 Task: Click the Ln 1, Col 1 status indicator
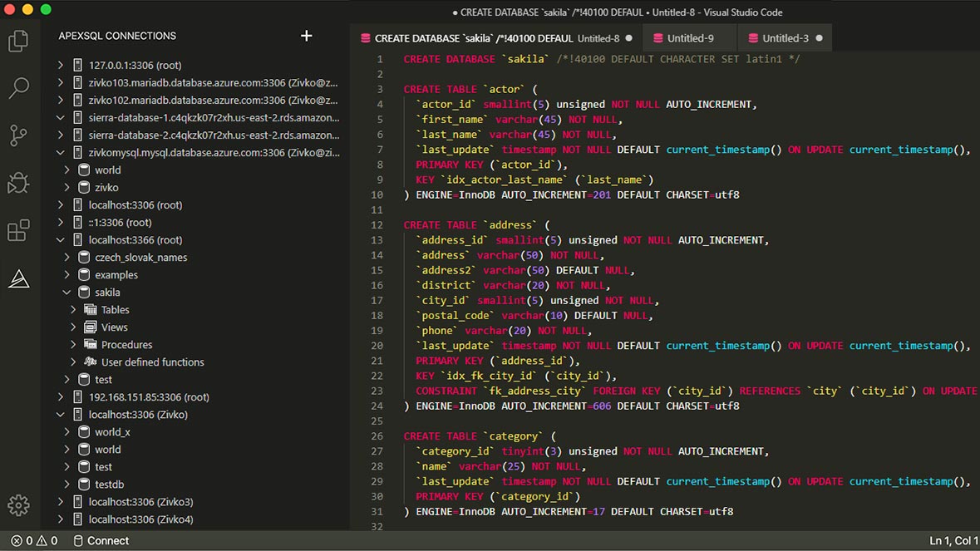pyautogui.click(x=953, y=541)
